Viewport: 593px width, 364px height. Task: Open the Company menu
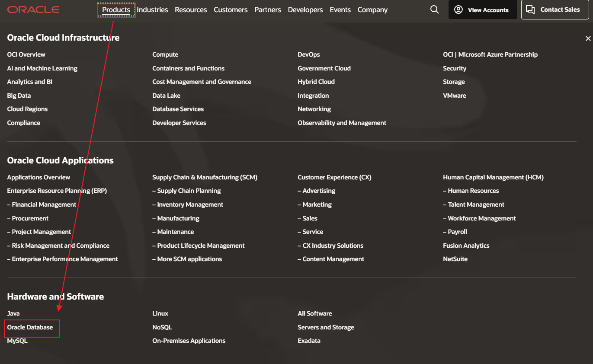[x=372, y=10]
